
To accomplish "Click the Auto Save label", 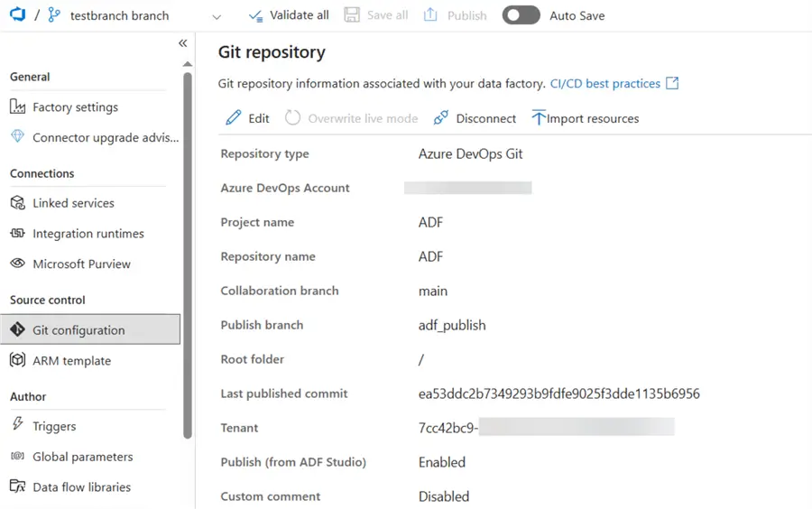I will tap(577, 15).
